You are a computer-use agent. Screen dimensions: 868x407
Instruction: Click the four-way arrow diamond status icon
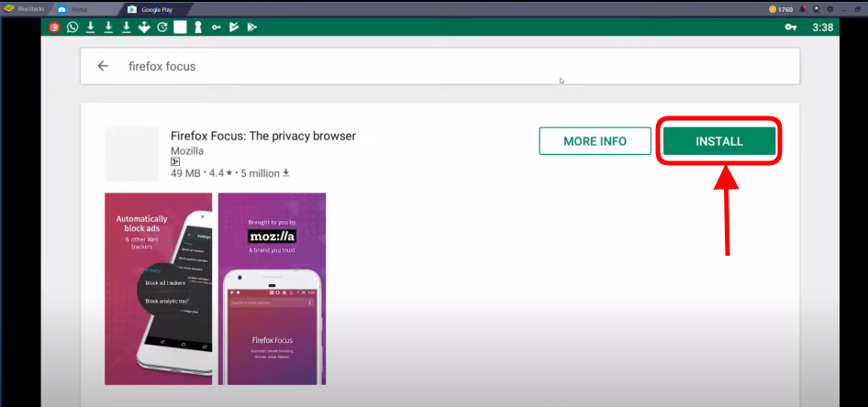coord(144,27)
